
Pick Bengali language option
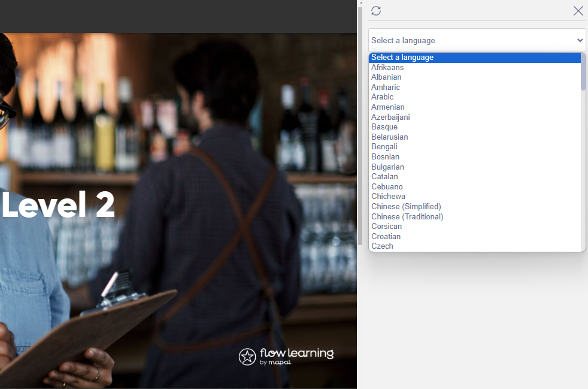[474, 147]
